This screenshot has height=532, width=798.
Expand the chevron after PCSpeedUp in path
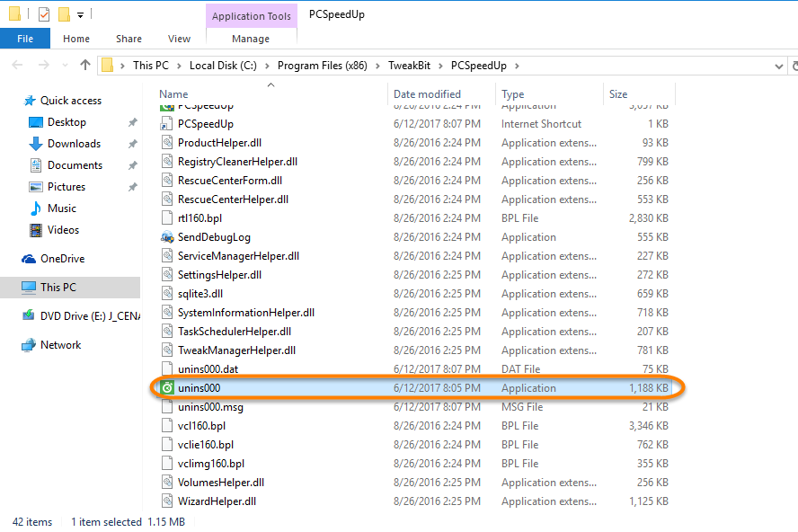tap(517, 66)
